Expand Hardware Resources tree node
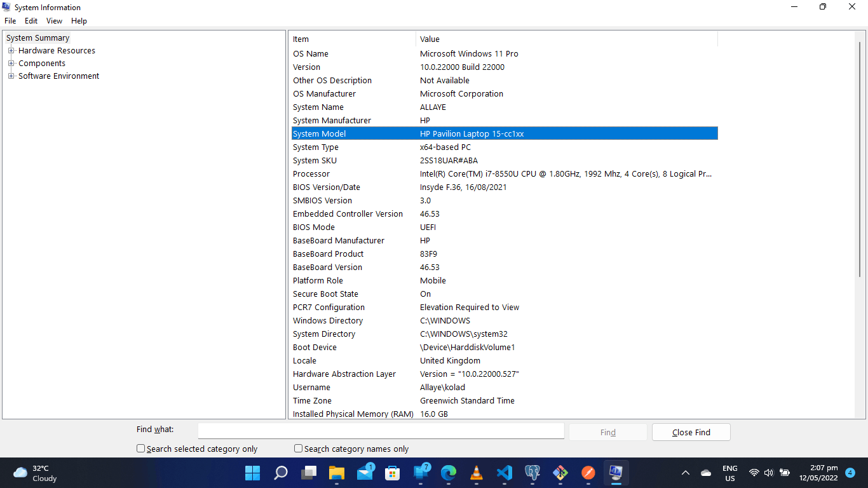This screenshot has width=868, height=488. 11,51
